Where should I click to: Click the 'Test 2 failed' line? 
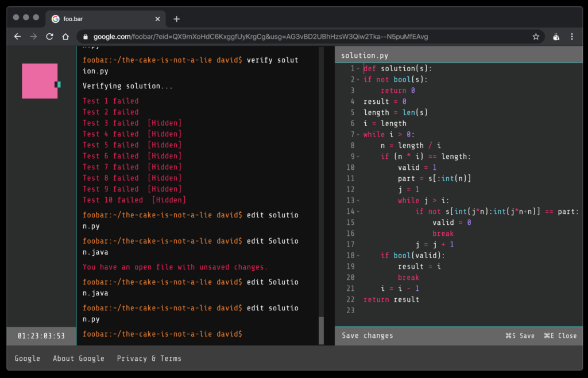point(111,112)
